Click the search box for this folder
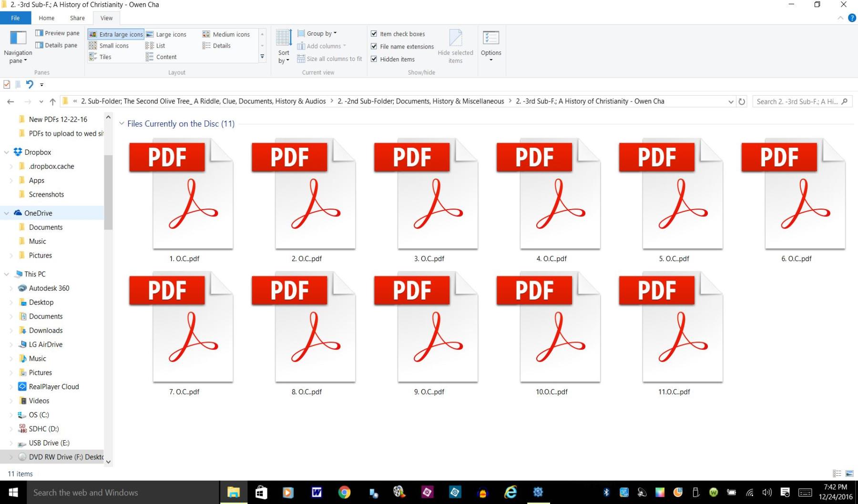This screenshot has width=858, height=504. click(797, 101)
